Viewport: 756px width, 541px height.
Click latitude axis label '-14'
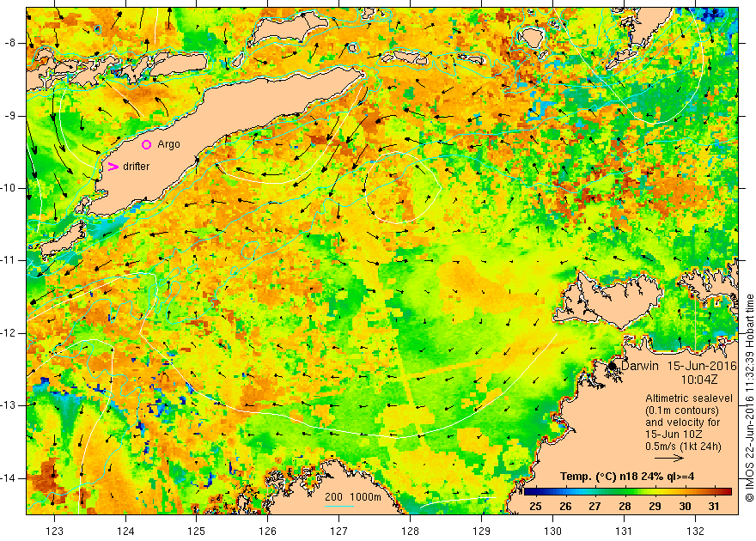9,478
